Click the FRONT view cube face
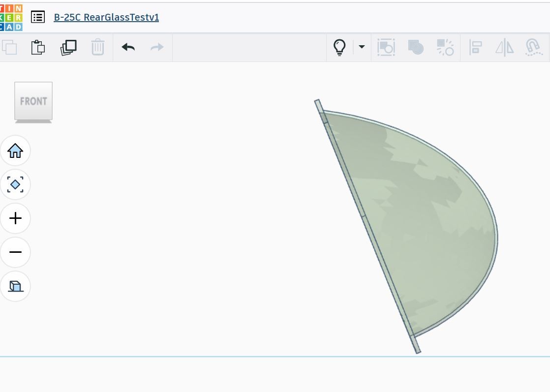Viewport: 550px width, 392px height. tap(33, 101)
